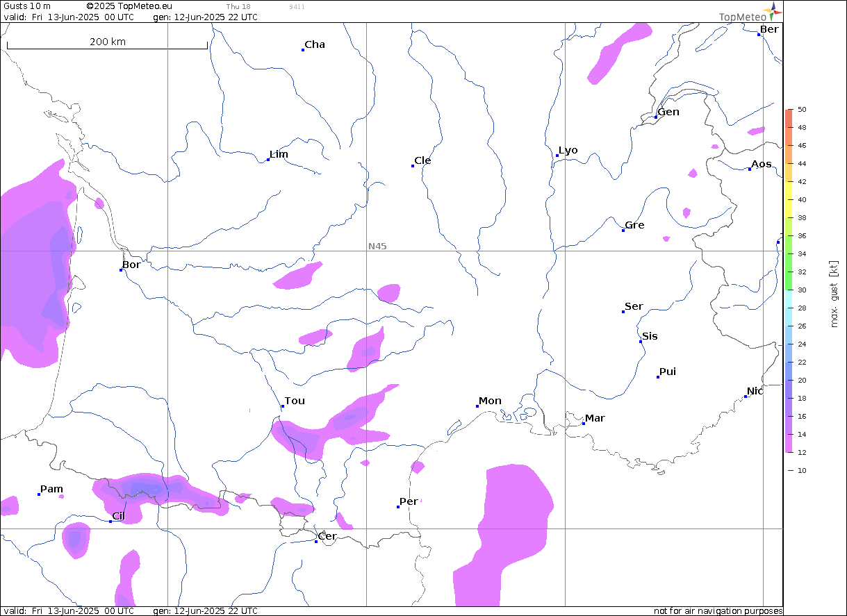Click the gust color scale bar
Screen dimensions: 847x616
pos(789,281)
